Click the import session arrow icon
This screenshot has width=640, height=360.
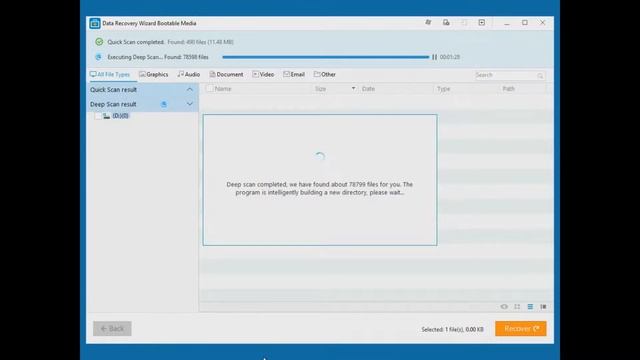pyautogui.click(x=482, y=22)
